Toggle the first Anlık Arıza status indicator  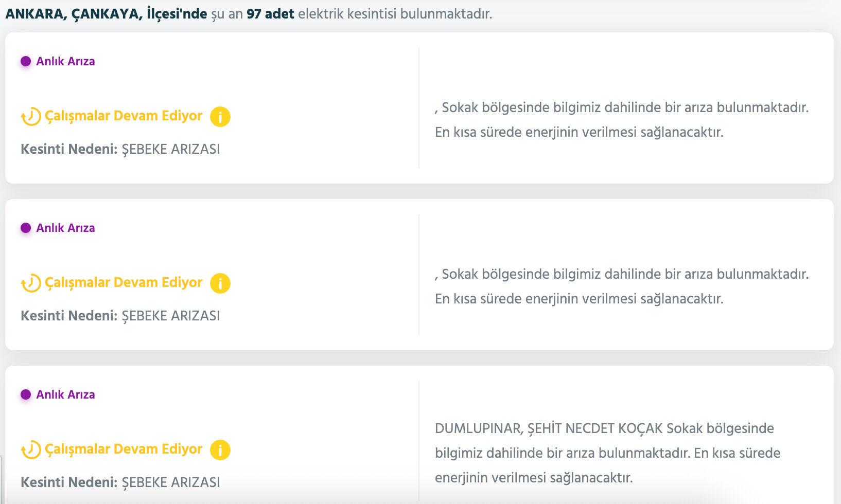click(25, 61)
